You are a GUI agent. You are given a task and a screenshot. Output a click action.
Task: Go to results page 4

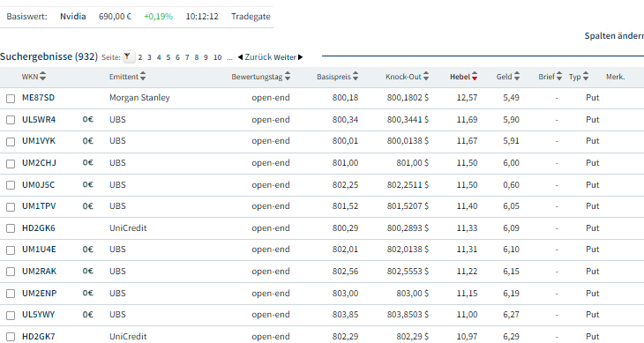(159, 57)
